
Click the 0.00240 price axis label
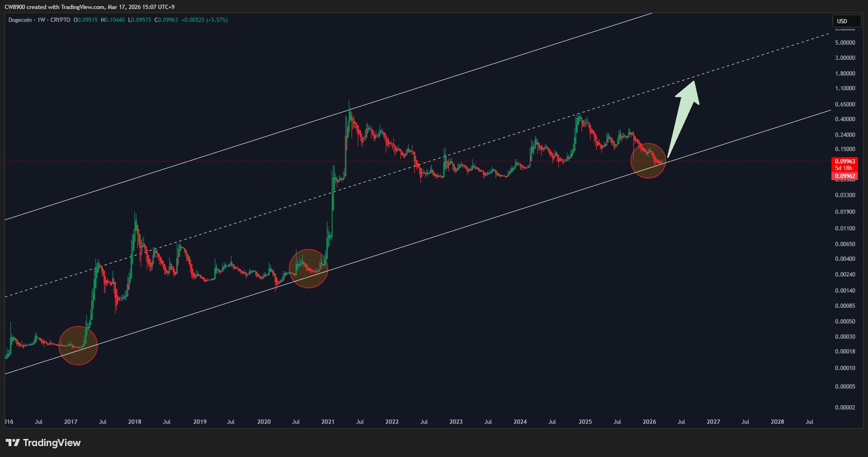point(845,275)
